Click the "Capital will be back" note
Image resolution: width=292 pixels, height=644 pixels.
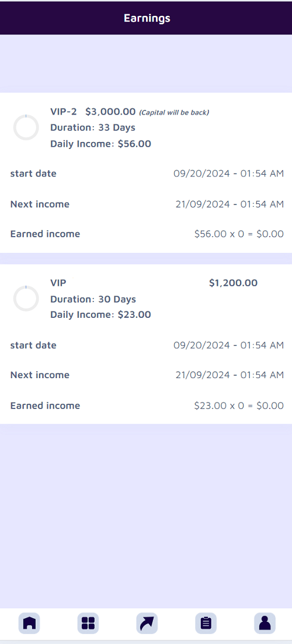pos(174,112)
